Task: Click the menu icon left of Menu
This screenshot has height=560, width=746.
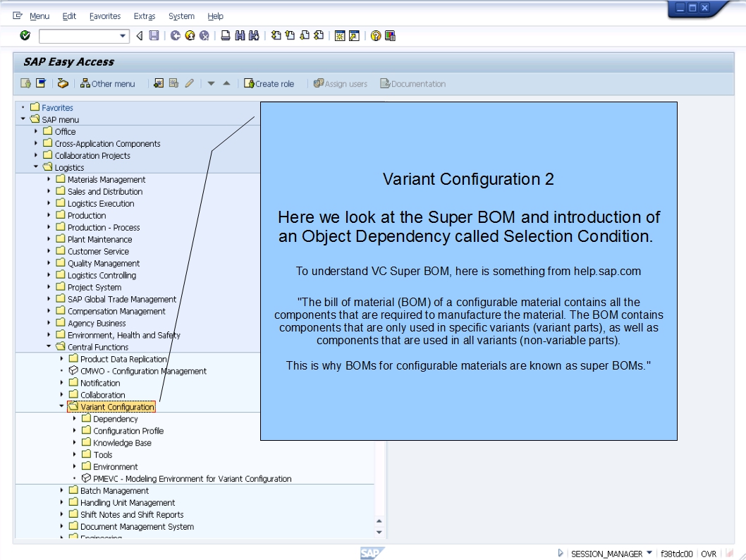Action: point(18,16)
